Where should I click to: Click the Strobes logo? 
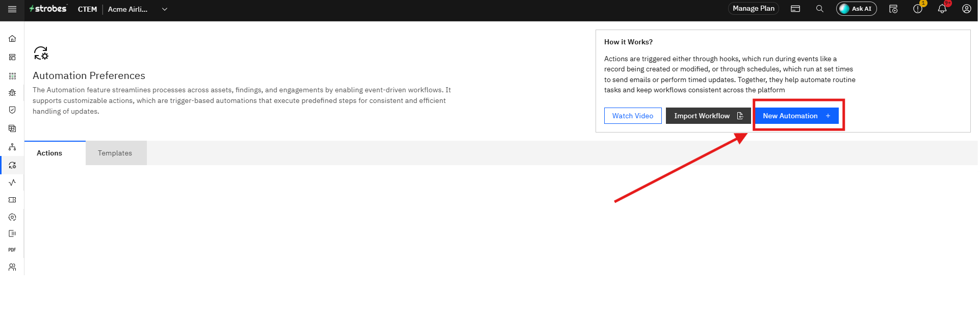[48, 9]
